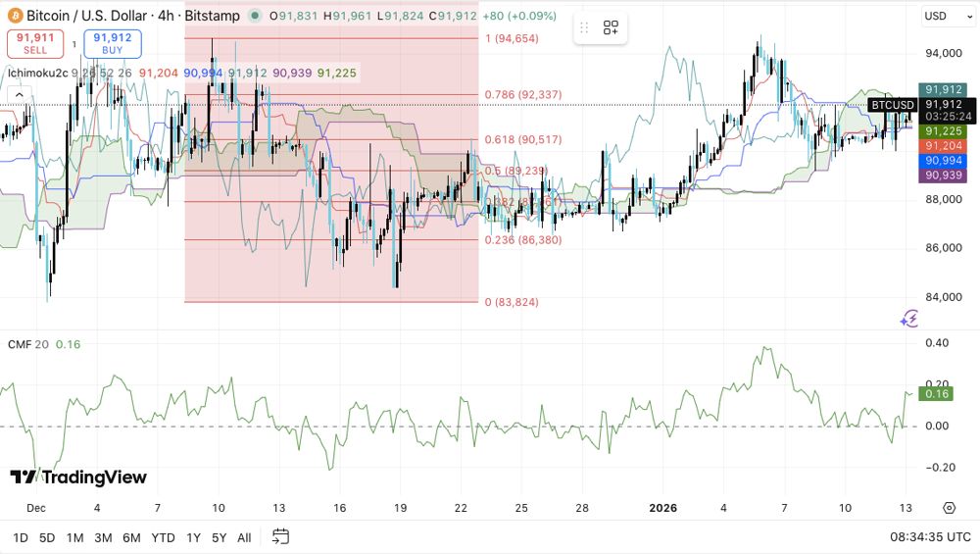
Task: Open the go to date calendar icon
Action: [280, 536]
